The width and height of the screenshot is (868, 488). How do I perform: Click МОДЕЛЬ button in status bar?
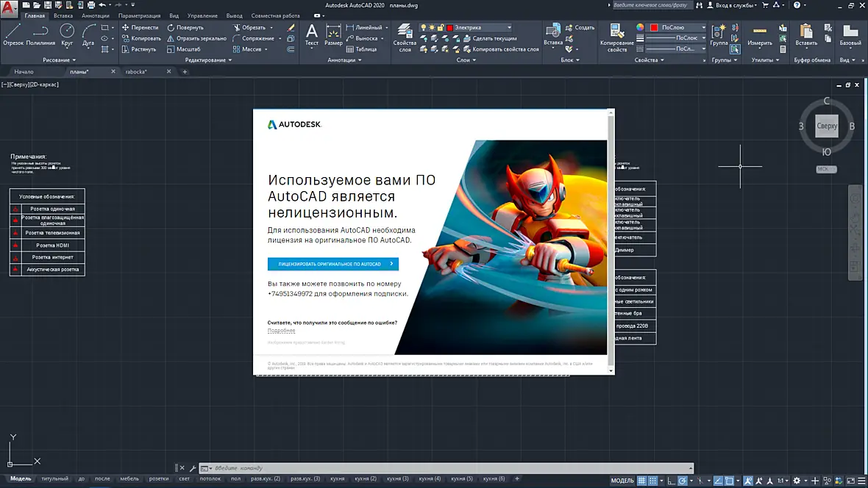622,481
